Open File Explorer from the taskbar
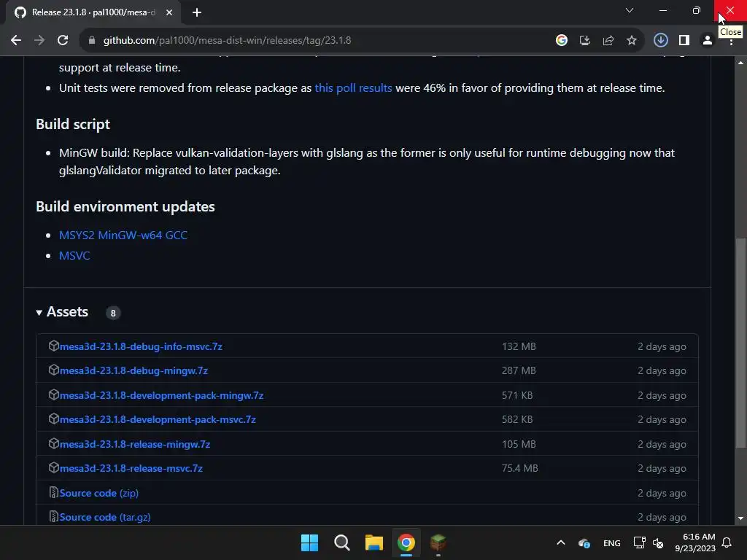 [x=374, y=542]
